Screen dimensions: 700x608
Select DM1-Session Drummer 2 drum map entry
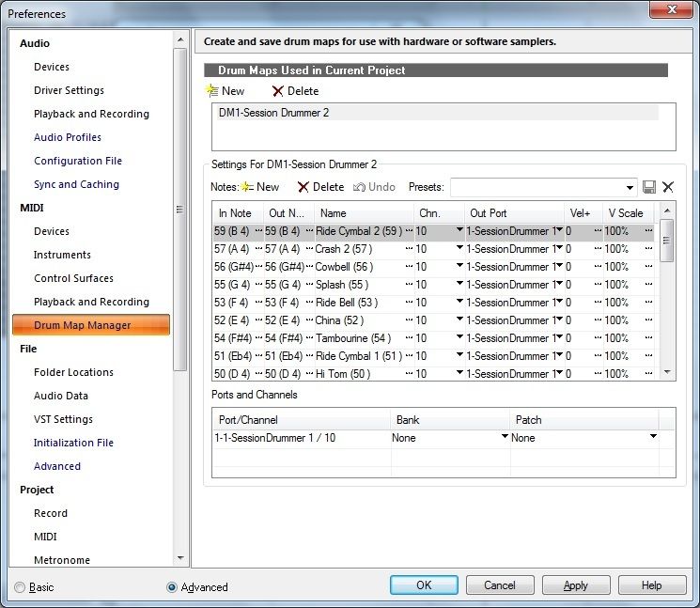(x=273, y=113)
